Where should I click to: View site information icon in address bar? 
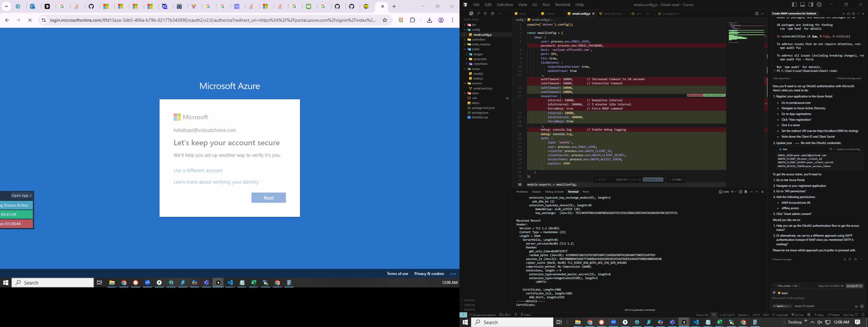click(x=43, y=20)
